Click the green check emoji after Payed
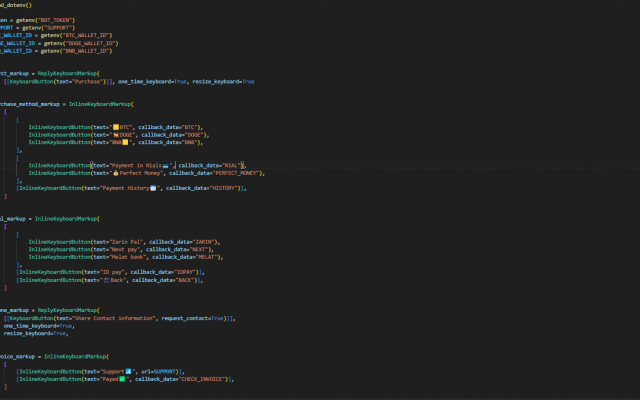The image size is (640, 400). pos(122,379)
